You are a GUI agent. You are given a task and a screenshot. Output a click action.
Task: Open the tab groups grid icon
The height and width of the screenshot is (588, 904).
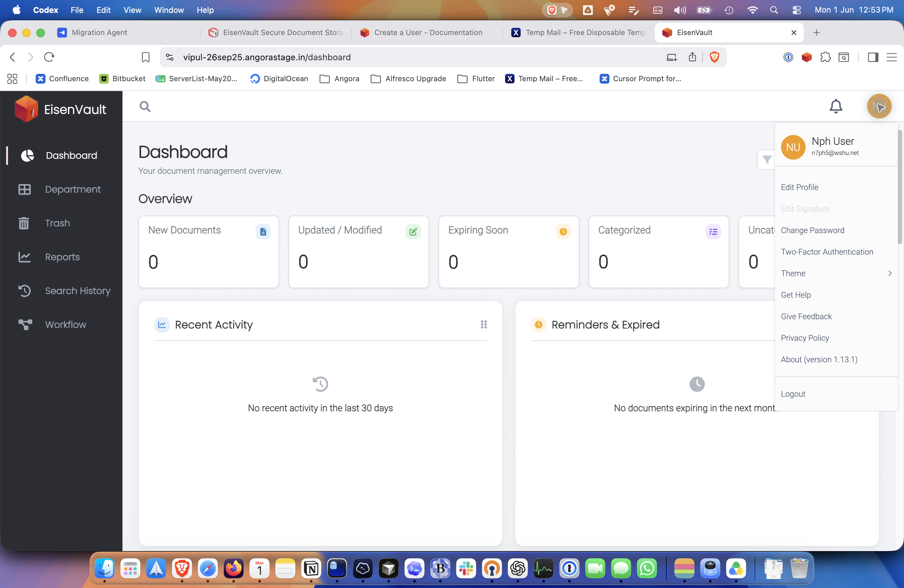click(x=12, y=79)
